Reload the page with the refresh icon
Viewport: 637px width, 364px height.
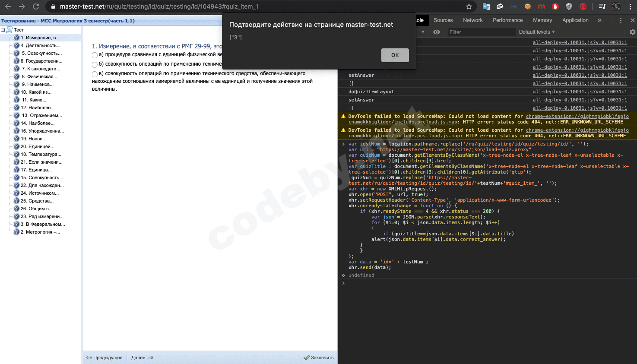(36, 6)
